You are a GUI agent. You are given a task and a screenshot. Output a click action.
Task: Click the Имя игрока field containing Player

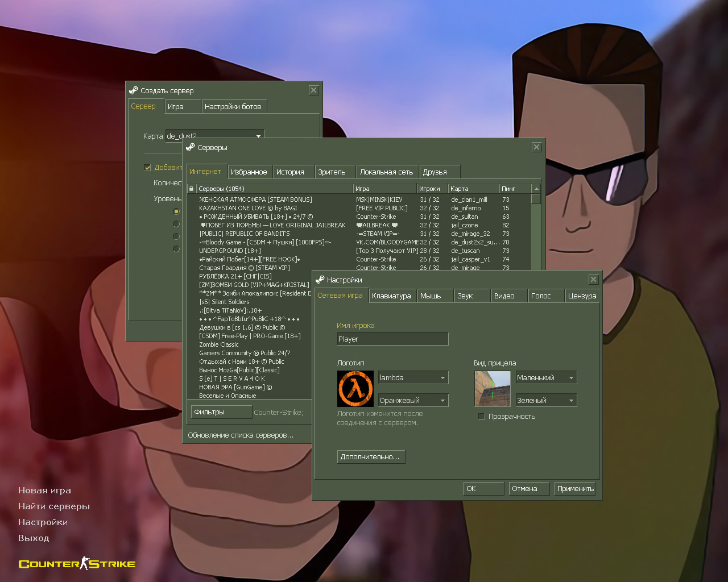[392, 339]
